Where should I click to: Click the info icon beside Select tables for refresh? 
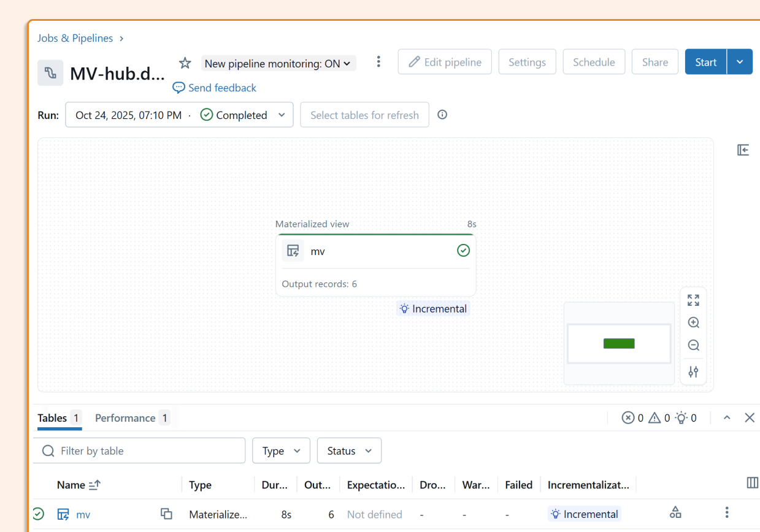click(442, 115)
